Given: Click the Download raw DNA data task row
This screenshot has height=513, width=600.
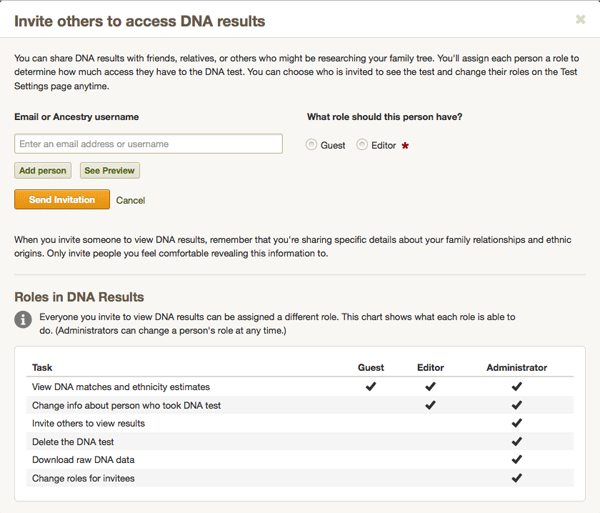Looking at the screenshot, I should 300,459.
